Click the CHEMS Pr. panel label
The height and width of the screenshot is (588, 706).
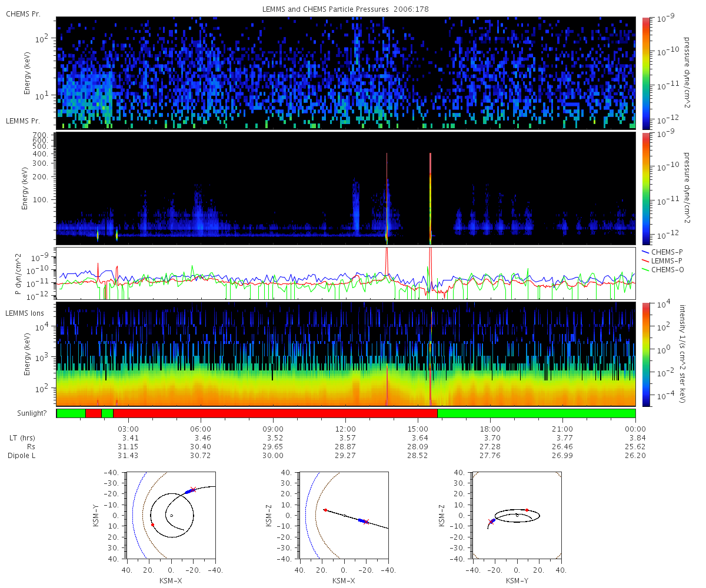click(21, 13)
